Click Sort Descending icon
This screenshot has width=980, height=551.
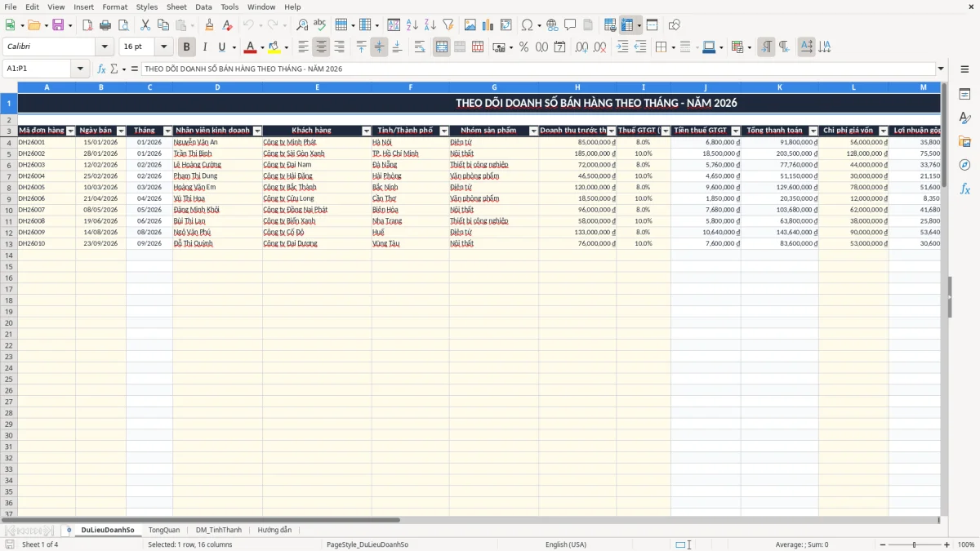pyautogui.click(x=430, y=25)
